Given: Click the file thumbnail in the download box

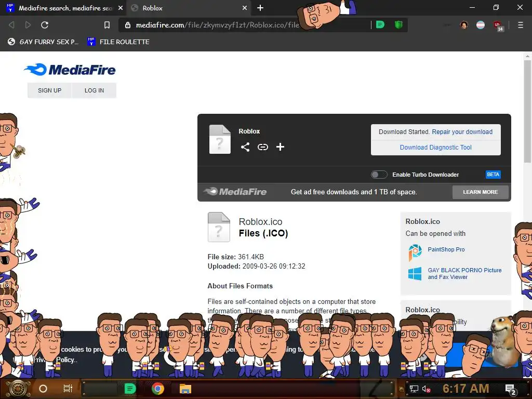Looking at the screenshot, I should [220, 139].
